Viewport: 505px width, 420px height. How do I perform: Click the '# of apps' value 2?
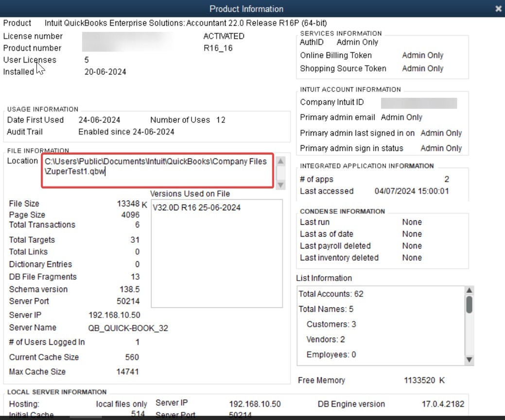point(447,179)
